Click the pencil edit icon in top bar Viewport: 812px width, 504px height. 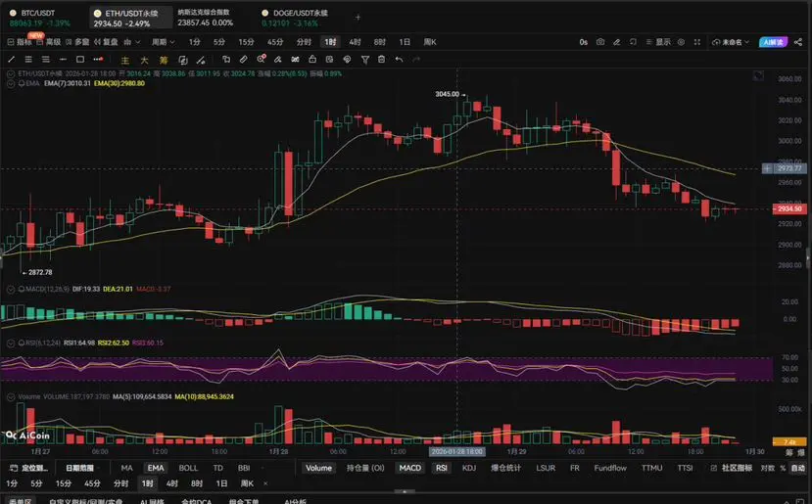point(617,42)
